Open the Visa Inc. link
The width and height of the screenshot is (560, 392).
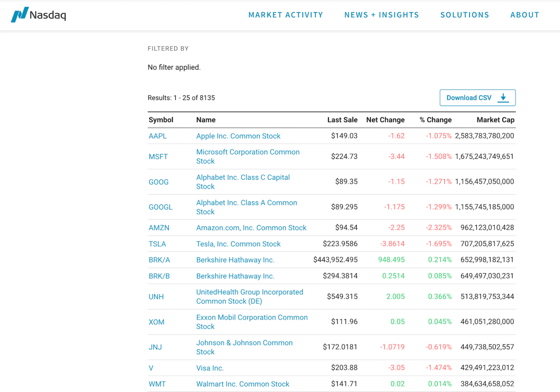pyautogui.click(x=210, y=368)
